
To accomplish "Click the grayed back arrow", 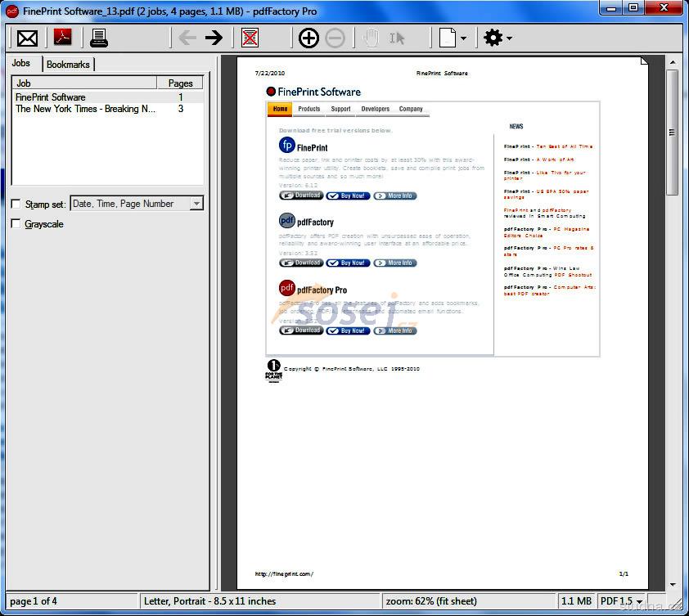I will 187,38.
